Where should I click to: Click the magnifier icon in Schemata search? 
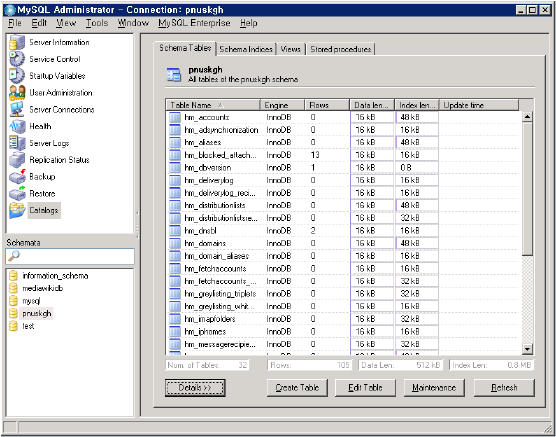13,256
